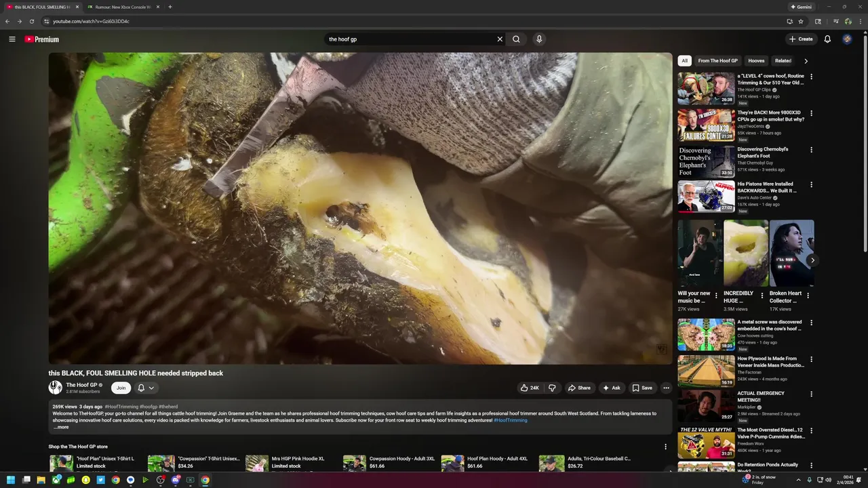The image size is (868, 488).
Task: Select the All filter chip
Action: [x=684, y=60]
